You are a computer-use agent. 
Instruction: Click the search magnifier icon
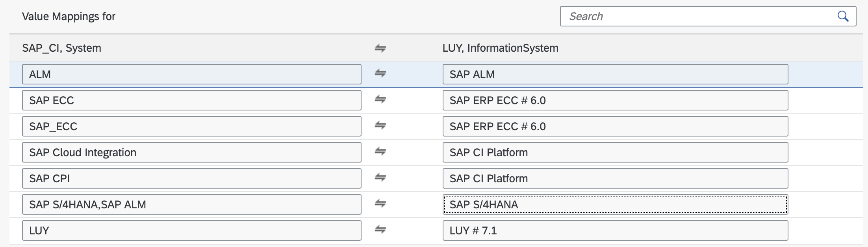tap(842, 16)
